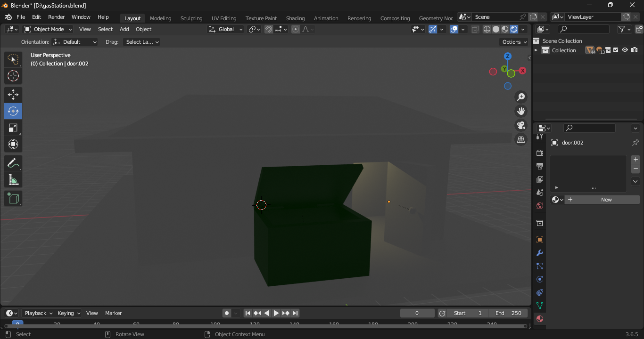Screen dimensions: 644x339
Task: Choose the Add Cube tool
Action: tap(13, 199)
